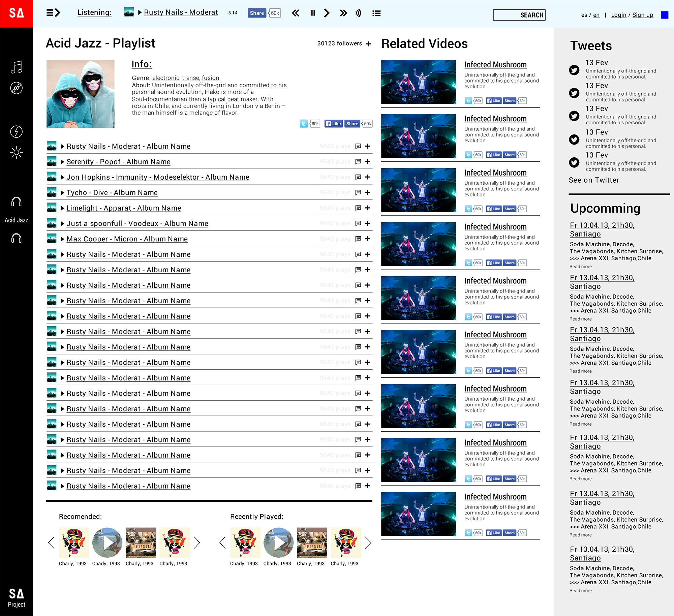Click the SA logo in top corner
The width and height of the screenshot is (674, 616).
tap(16, 13)
